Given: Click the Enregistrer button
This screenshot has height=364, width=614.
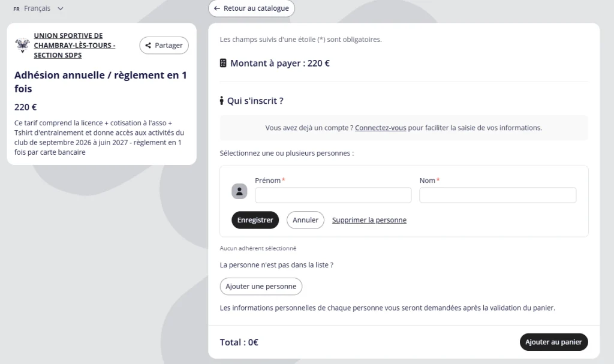Looking at the screenshot, I should 255,220.
